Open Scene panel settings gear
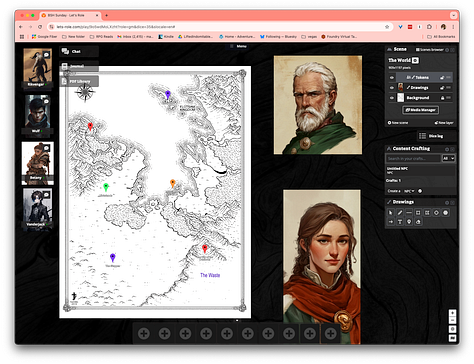 click(x=447, y=50)
